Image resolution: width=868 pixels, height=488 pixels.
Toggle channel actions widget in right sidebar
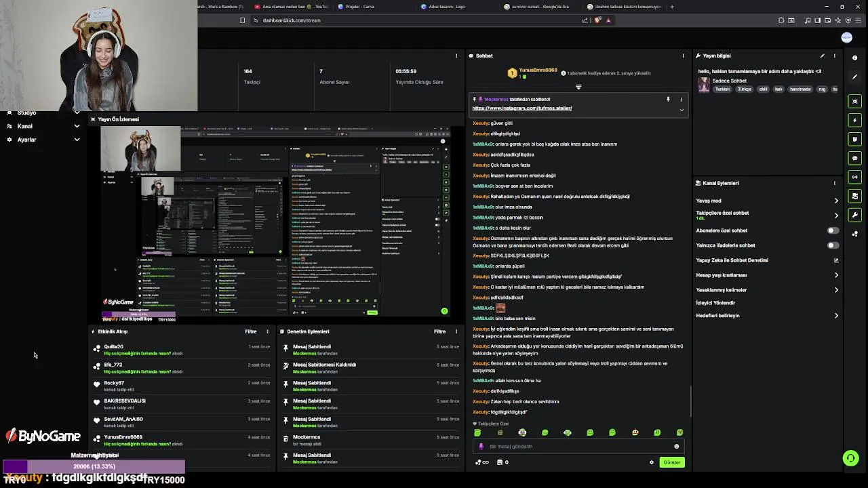pos(854,196)
